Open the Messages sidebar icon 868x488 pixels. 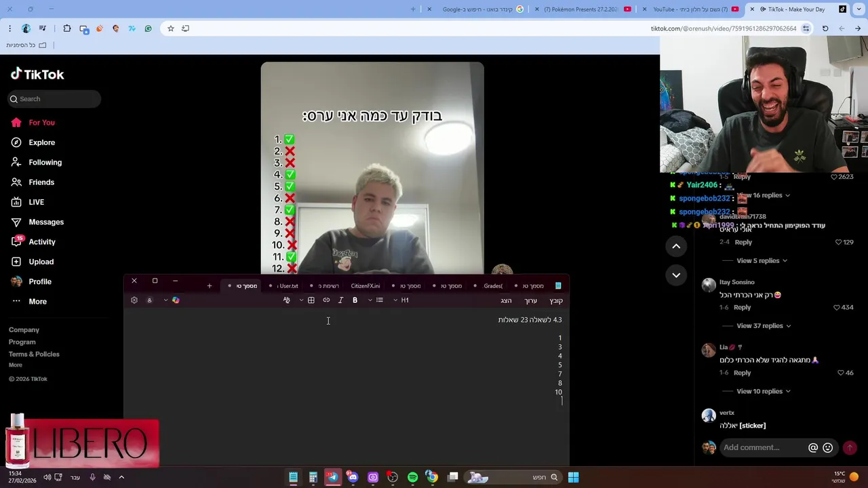click(16, 222)
